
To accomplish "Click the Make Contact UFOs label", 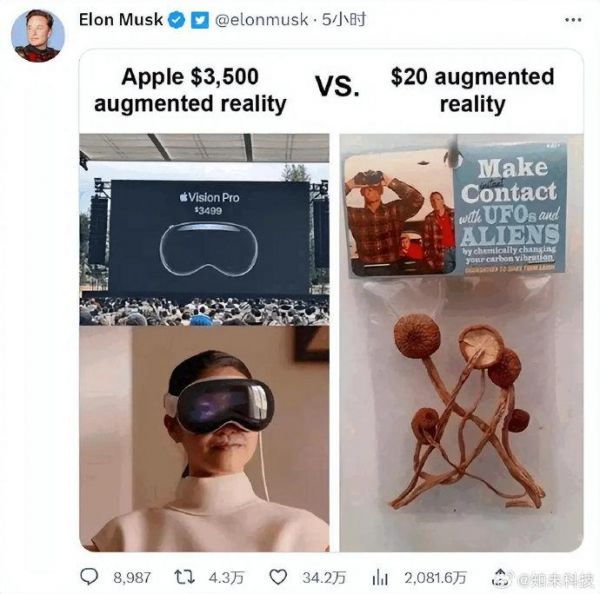I will tap(510, 210).
